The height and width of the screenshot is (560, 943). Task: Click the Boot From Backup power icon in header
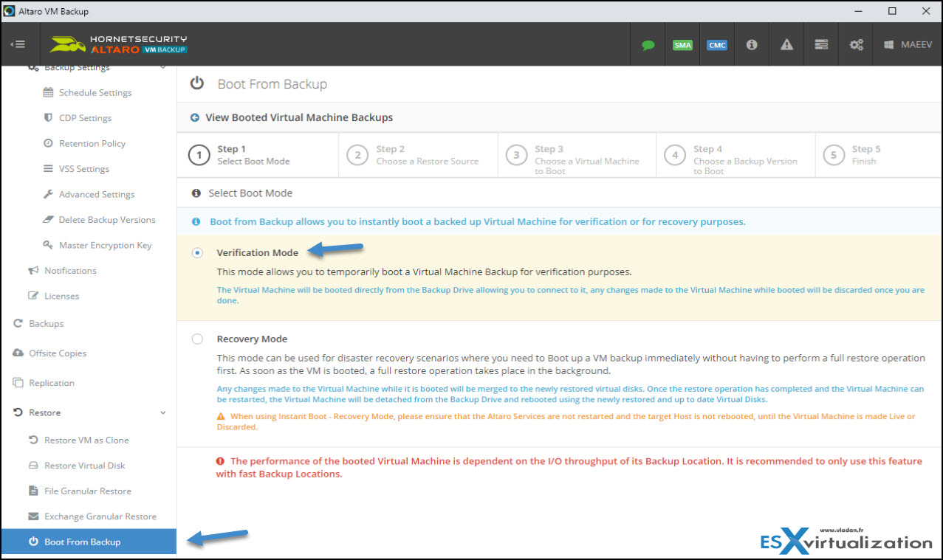pyautogui.click(x=197, y=83)
